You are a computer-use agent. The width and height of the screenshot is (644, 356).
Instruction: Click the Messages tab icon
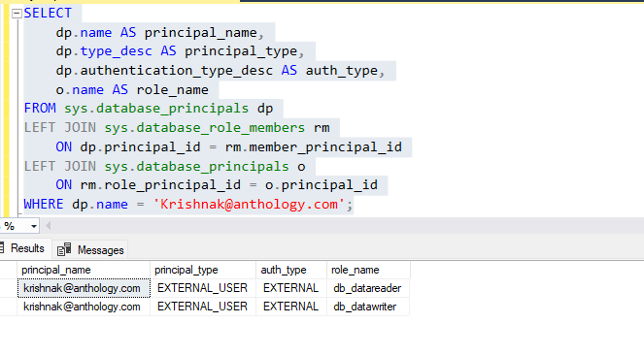(x=64, y=249)
